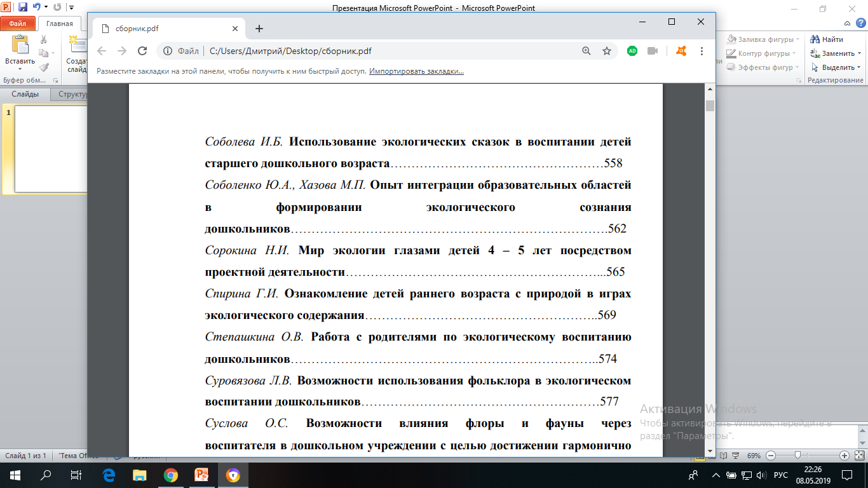The height and width of the screenshot is (488, 868).
Task: Click the Найти binoculars button
Action: [827, 39]
